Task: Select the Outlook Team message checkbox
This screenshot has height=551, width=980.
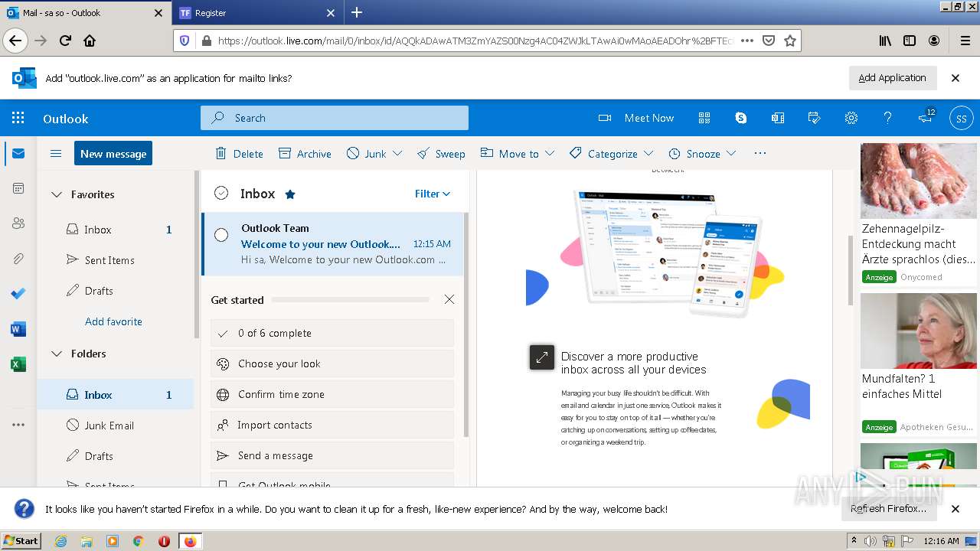Action: (221, 235)
